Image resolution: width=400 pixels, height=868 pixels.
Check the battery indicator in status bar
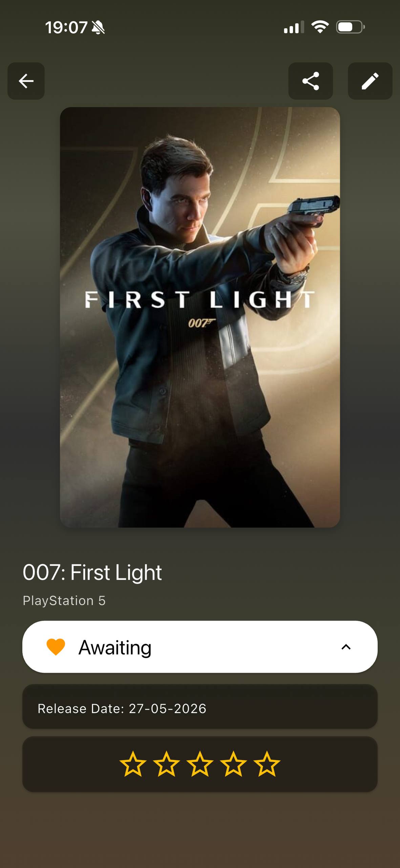tap(350, 27)
